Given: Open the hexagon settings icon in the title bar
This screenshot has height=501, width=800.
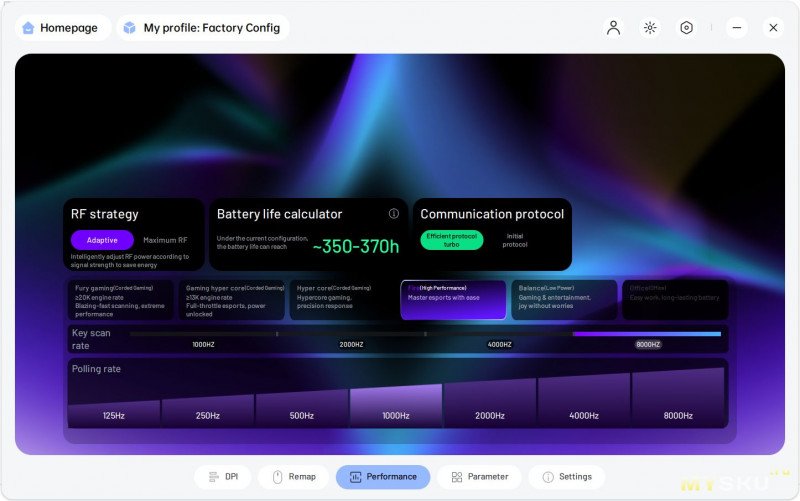Looking at the screenshot, I should click(x=686, y=28).
